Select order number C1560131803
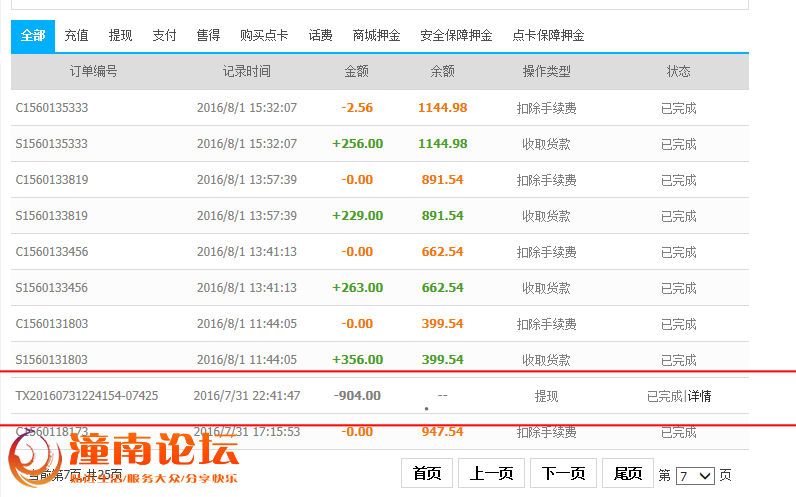Viewport: 796px width, 497px height. tap(52, 324)
